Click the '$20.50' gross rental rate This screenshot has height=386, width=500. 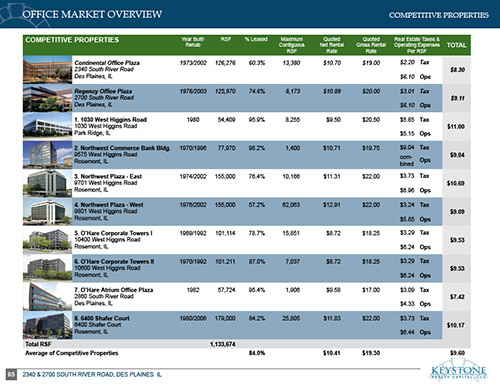[371, 119]
